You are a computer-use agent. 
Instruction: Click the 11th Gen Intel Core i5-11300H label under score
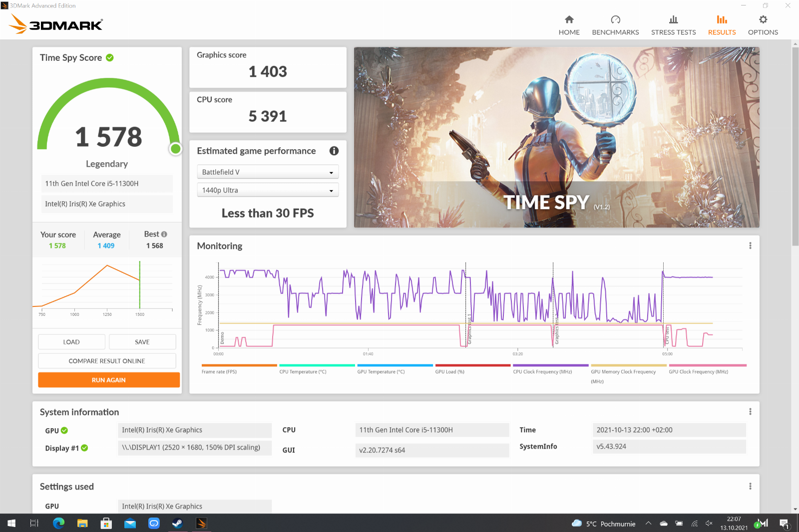[107, 184]
